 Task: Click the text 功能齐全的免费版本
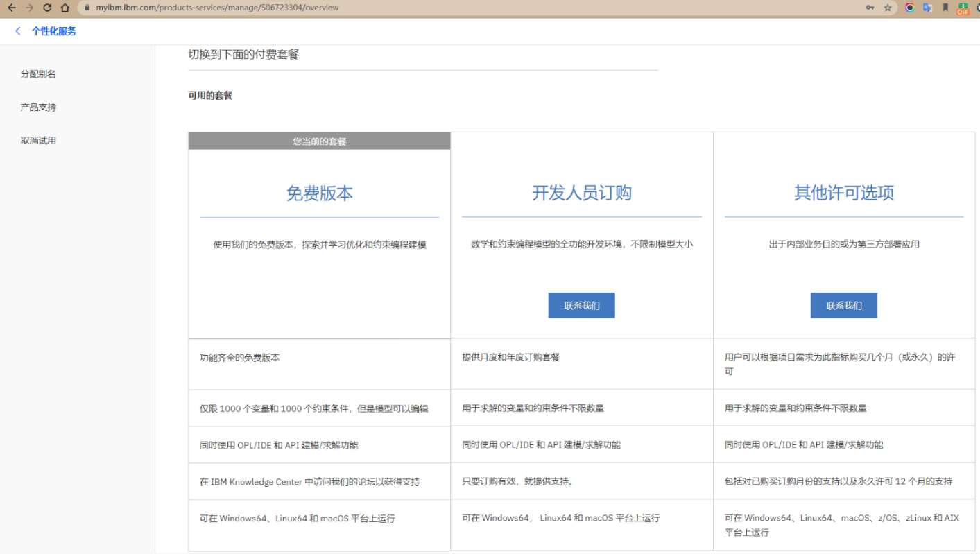[x=239, y=358]
